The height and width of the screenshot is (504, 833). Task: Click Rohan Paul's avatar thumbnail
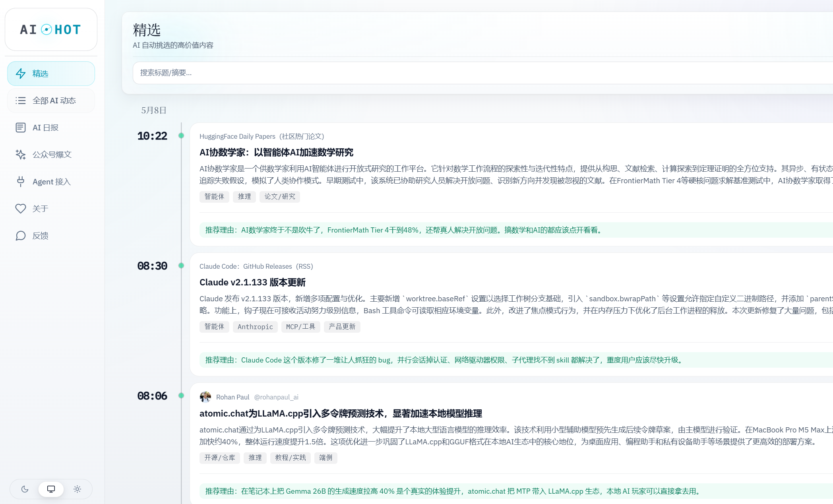pyautogui.click(x=205, y=397)
